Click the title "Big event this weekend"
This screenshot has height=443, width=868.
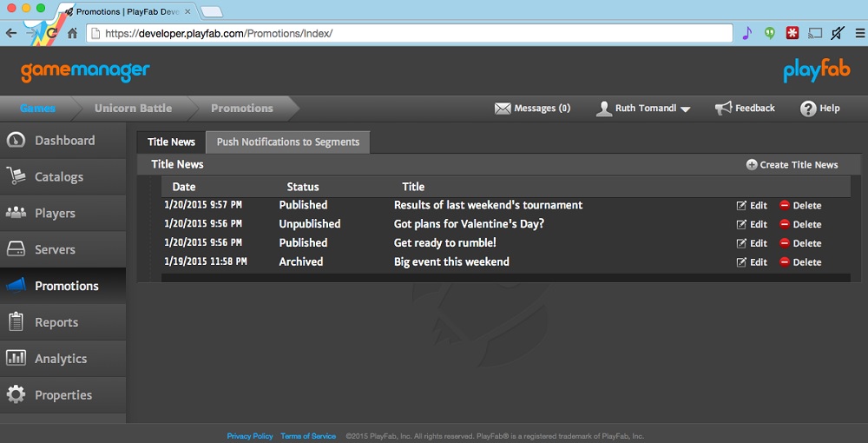click(451, 261)
